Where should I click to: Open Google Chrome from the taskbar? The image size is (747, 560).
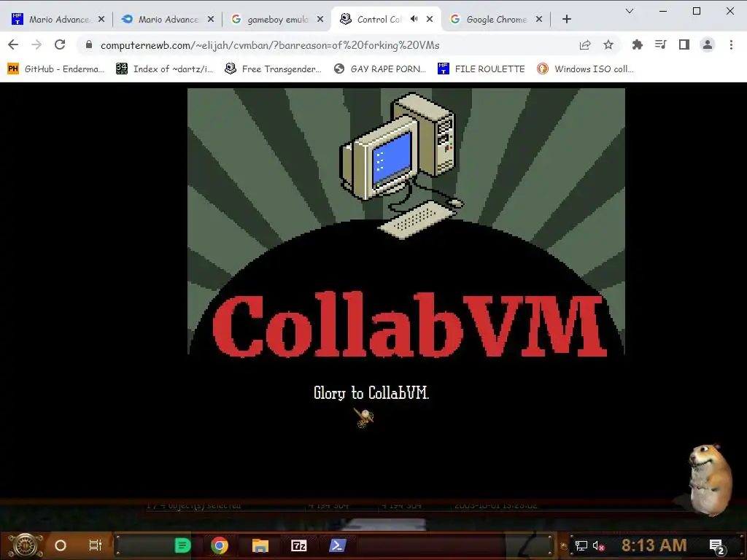(x=219, y=545)
